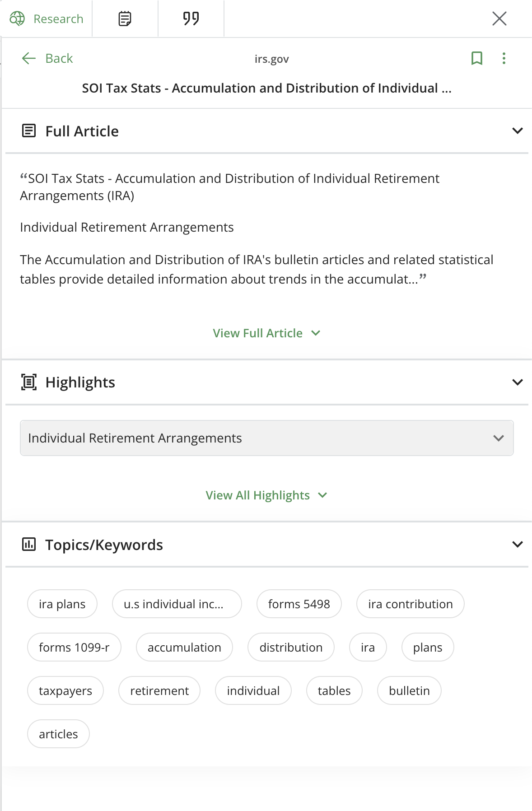Viewport: 532px width, 811px height.
Task: Open the Research globe tab
Action: (46, 19)
